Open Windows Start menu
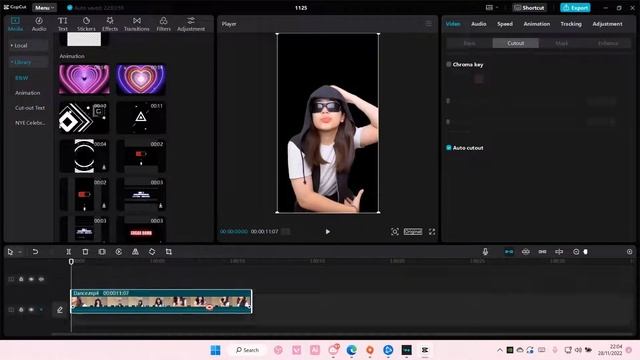Screen dimensions: 640x360 216,350
